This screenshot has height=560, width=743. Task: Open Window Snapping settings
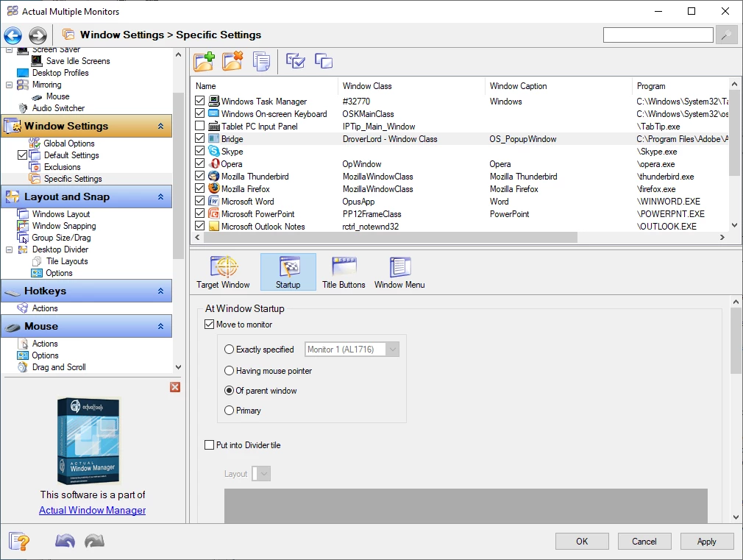pyautogui.click(x=64, y=226)
